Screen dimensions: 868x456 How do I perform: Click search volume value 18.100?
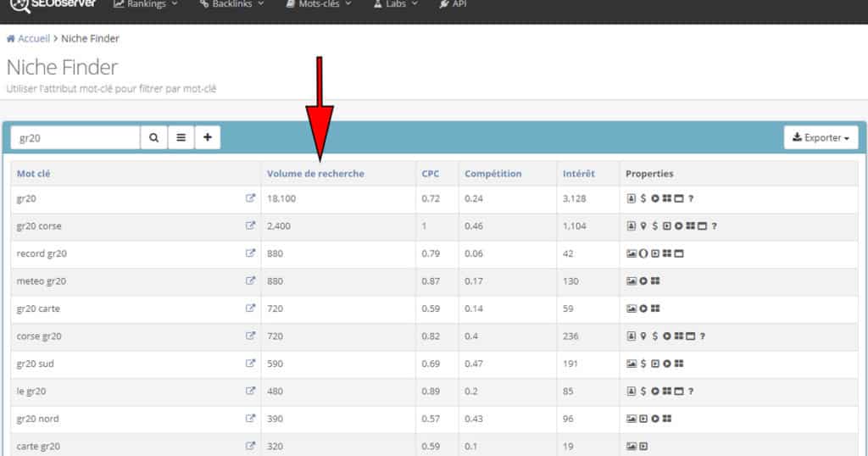coord(281,198)
